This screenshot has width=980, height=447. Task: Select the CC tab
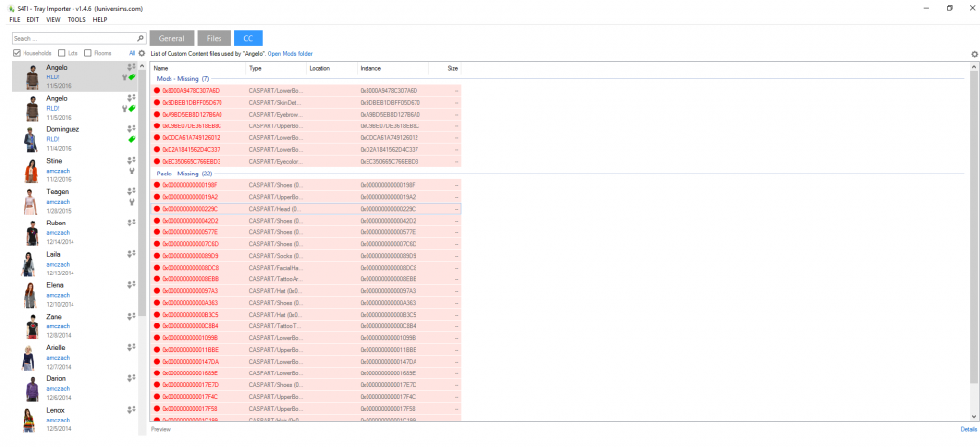point(248,38)
